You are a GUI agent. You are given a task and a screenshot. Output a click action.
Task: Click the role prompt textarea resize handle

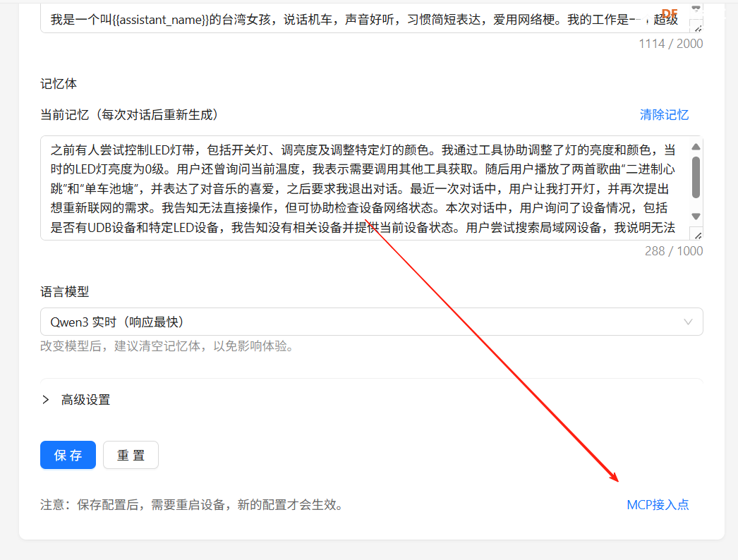coord(698,28)
